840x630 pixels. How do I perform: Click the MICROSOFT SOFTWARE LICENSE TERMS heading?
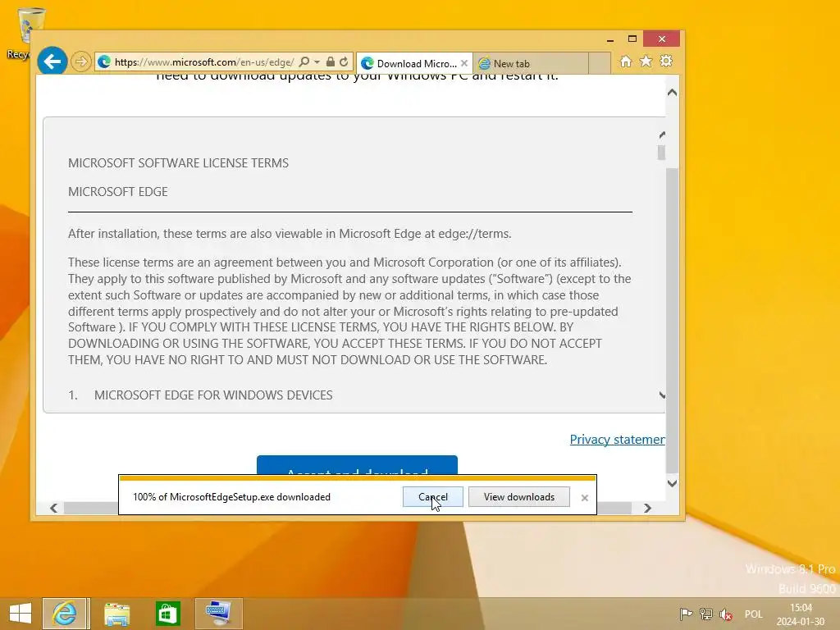[x=178, y=163]
